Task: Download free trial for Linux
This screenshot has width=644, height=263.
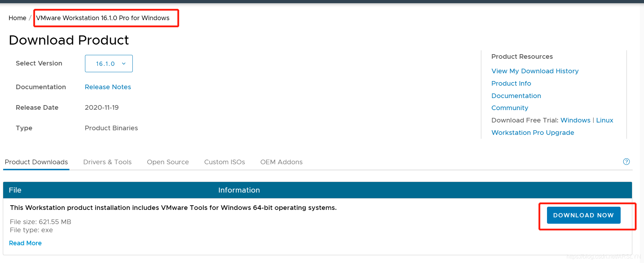Action: [605, 120]
